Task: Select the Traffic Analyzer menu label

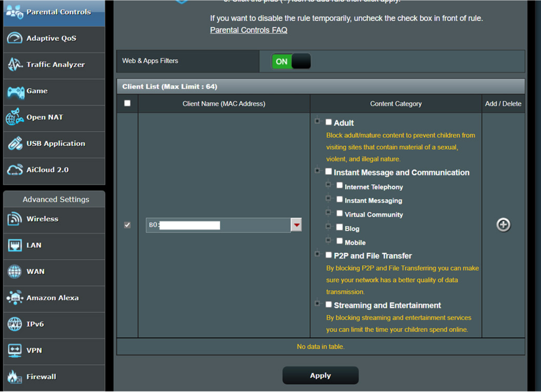Action: (x=56, y=65)
